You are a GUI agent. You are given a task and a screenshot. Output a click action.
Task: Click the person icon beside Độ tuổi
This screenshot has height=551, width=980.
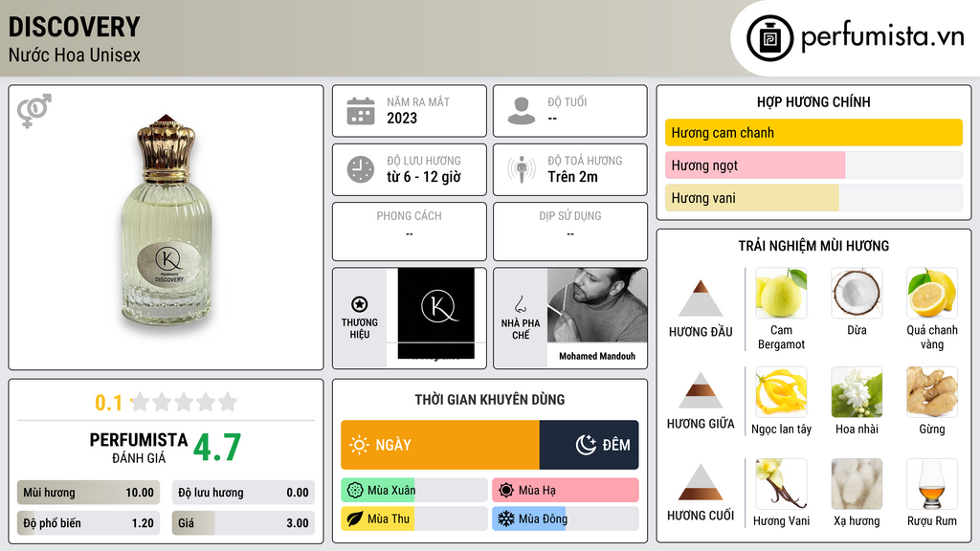coord(522,111)
